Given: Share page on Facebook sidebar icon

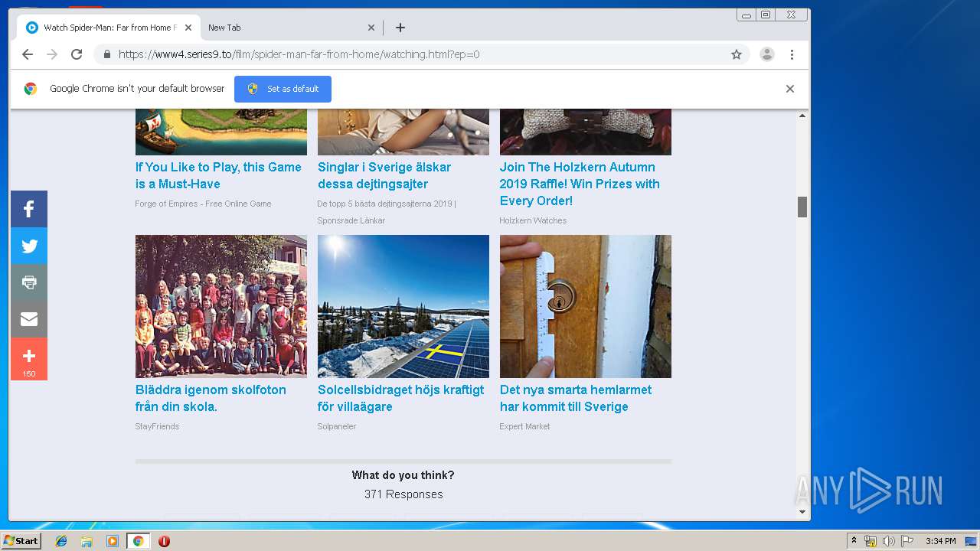Looking at the screenshot, I should pos(29,209).
